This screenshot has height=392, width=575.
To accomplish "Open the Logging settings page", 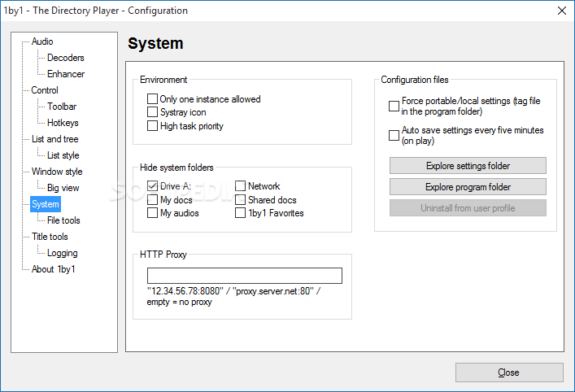I will [x=63, y=253].
